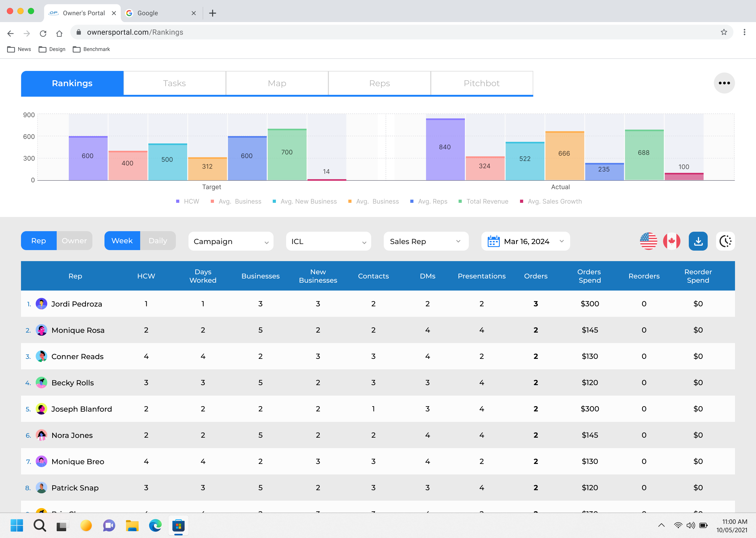This screenshot has width=756, height=538.
Task: Open the three-dots more options button
Action: 724,83
